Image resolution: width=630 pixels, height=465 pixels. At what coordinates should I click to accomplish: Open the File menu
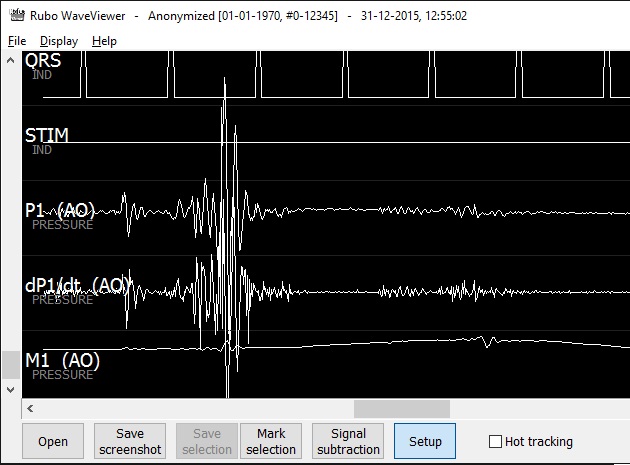click(17, 41)
